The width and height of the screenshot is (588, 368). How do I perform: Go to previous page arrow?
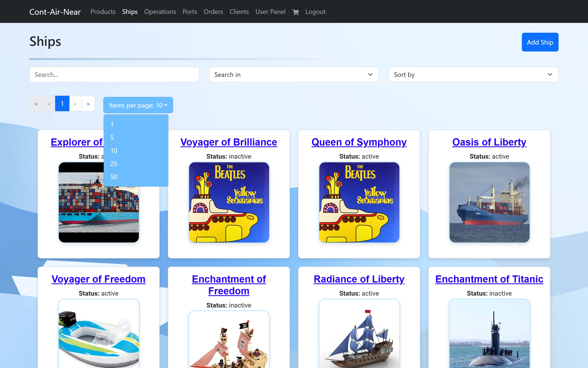click(x=49, y=104)
